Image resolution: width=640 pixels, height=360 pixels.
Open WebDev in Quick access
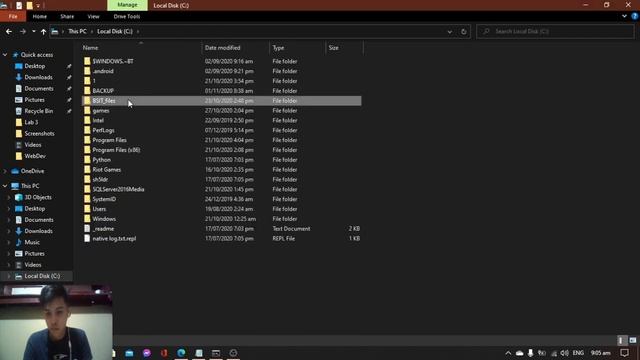[35, 156]
